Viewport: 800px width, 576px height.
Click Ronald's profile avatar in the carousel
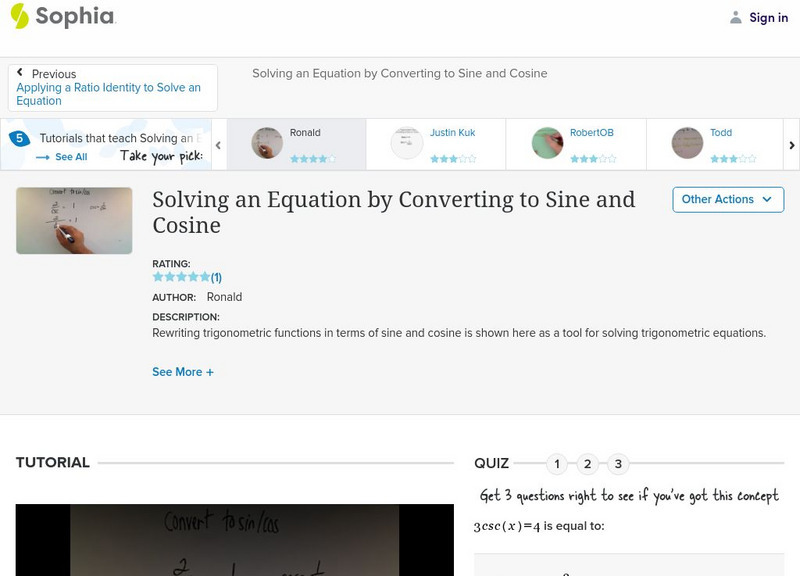tap(266, 140)
